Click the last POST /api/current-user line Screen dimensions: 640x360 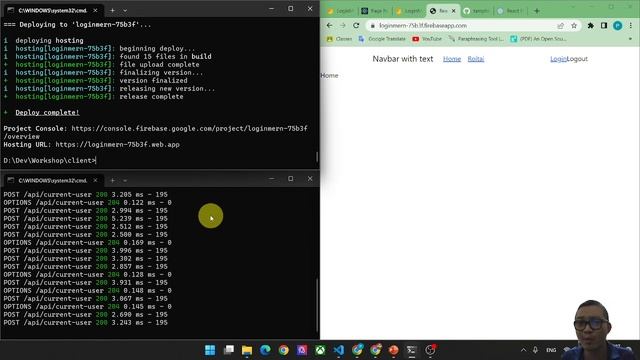[85, 322]
